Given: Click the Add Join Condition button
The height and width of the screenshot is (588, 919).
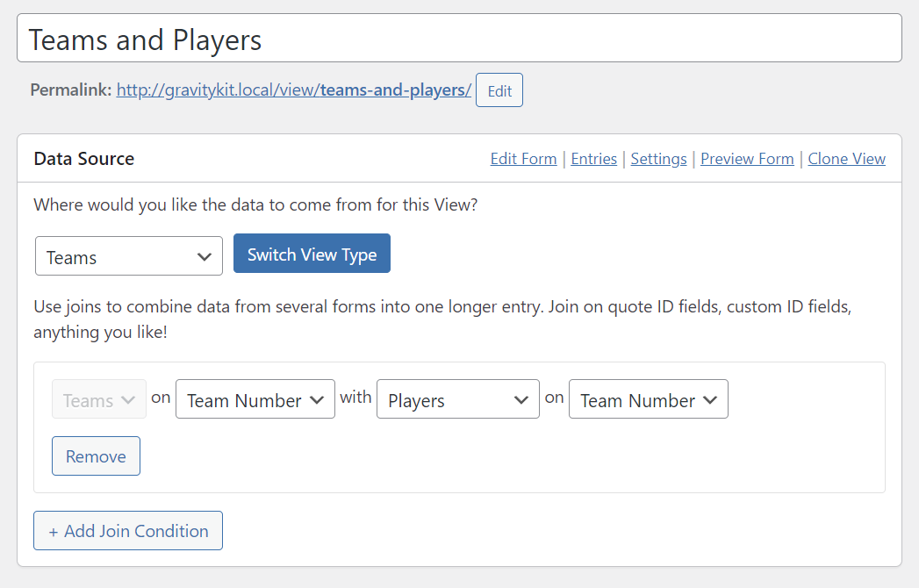Looking at the screenshot, I should tap(128, 531).
